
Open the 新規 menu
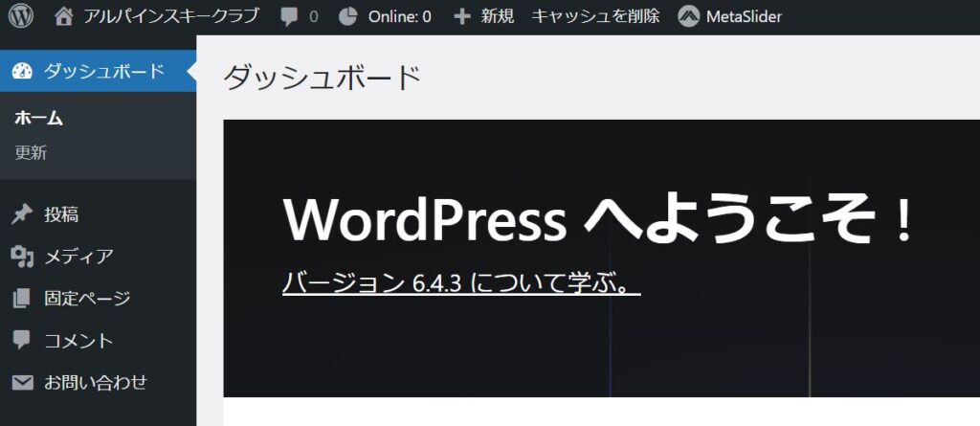pos(498,17)
